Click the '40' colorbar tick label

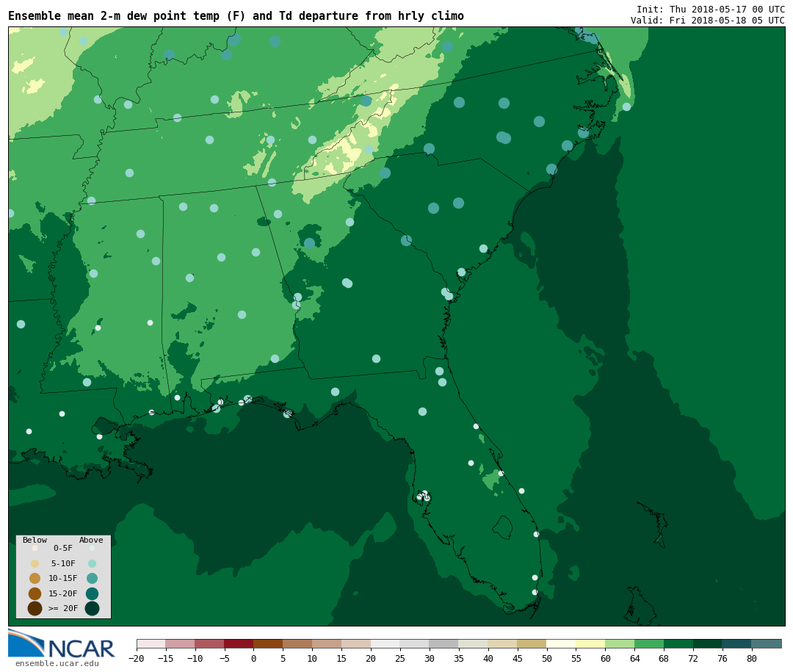click(x=488, y=658)
